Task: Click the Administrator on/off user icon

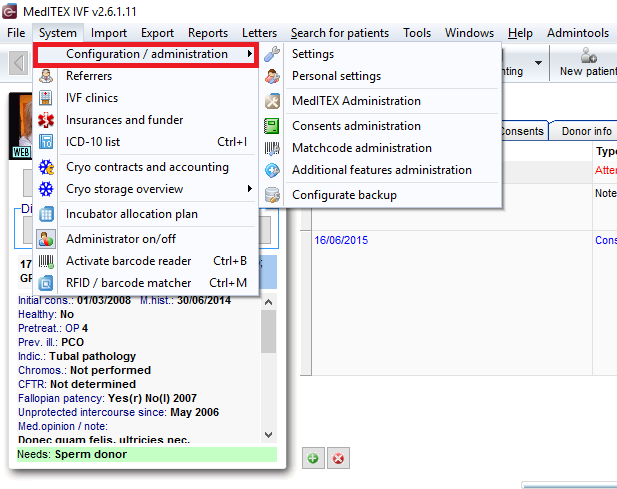Action: pos(46,239)
